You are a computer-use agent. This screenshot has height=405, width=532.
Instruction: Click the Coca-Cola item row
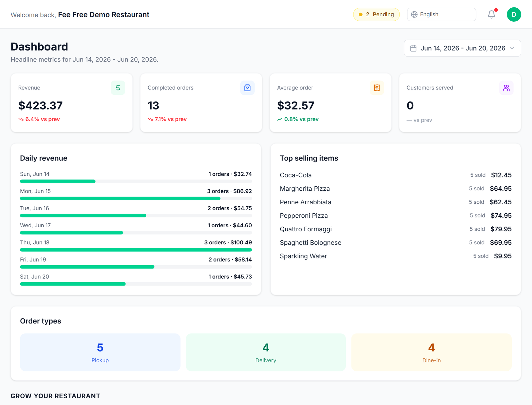(x=396, y=175)
